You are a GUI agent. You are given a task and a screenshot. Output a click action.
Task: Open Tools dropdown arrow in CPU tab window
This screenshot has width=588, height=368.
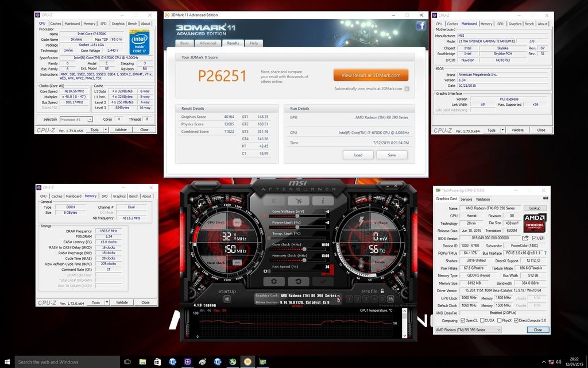[x=106, y=129]
